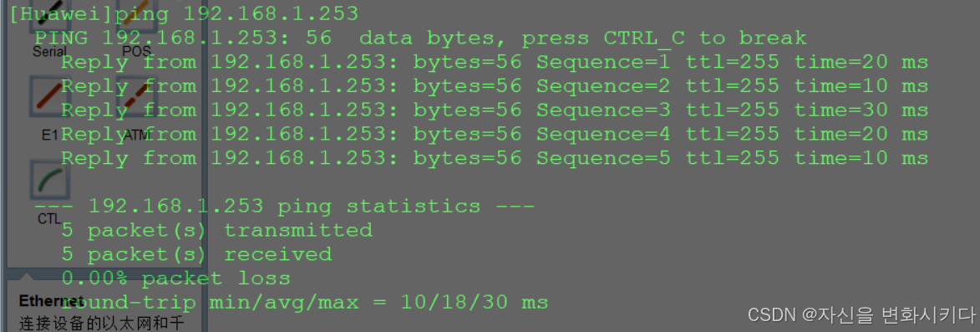Select the Sequence=2 reply line
The image size is (980, 332).
click(495, 85)
